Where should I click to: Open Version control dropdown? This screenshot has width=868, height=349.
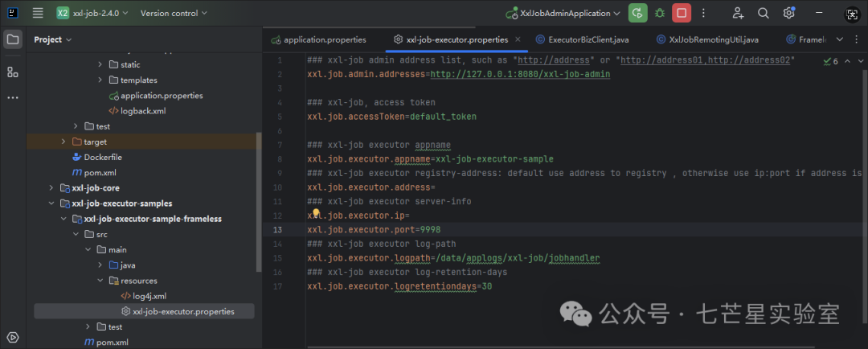174,13
